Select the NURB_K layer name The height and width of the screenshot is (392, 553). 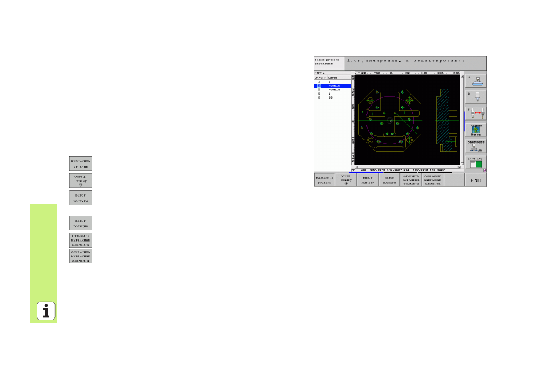coord(334,86)
